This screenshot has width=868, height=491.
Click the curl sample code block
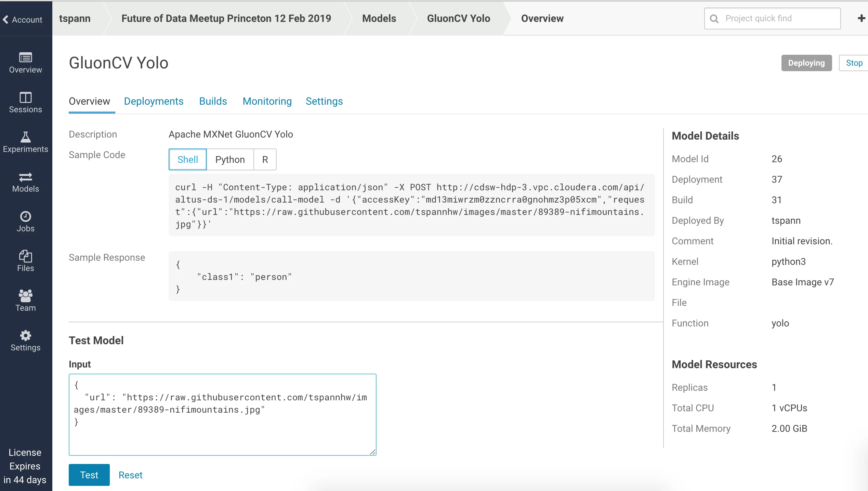click(x=411, y=205)
